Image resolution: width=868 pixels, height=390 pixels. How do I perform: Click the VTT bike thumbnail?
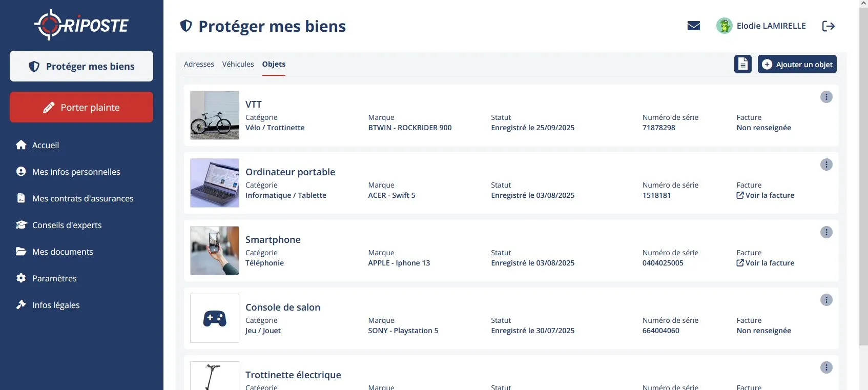pos(214,115)
